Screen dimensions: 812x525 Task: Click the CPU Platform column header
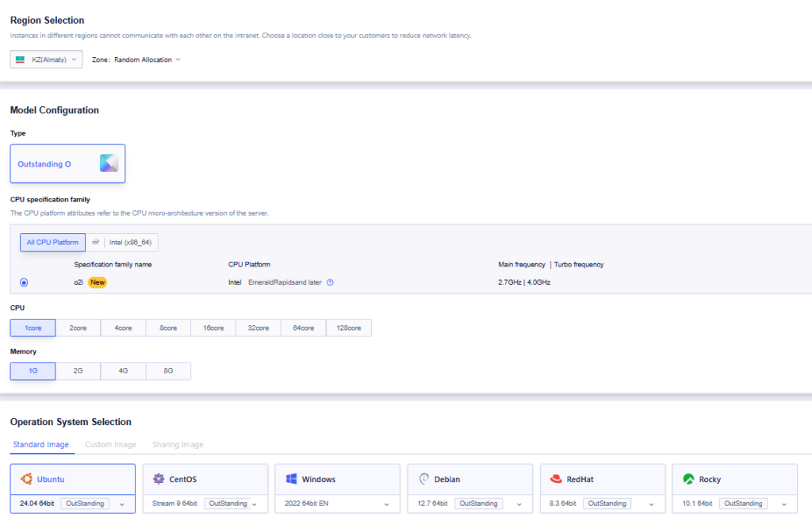tap(249, 264)
